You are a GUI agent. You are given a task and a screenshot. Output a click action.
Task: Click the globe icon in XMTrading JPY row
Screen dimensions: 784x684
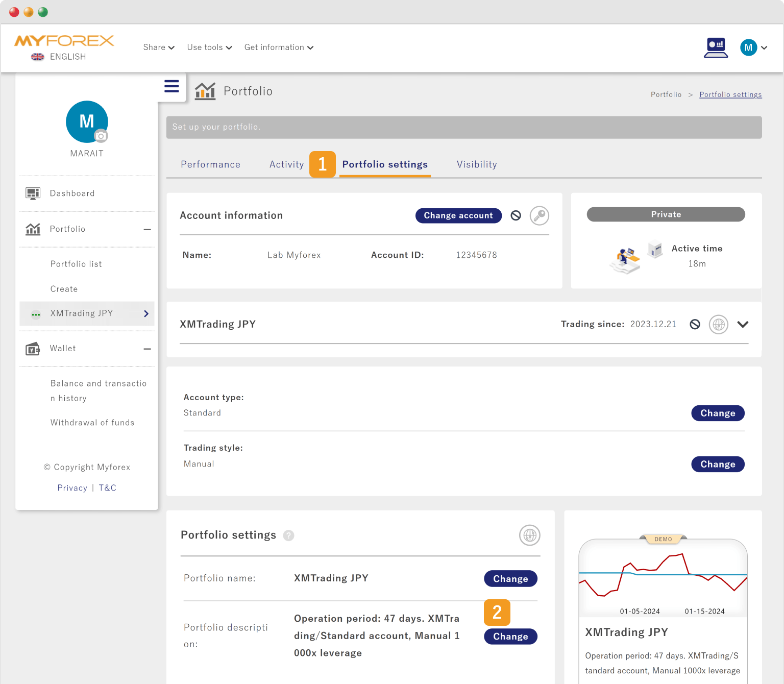719,325
